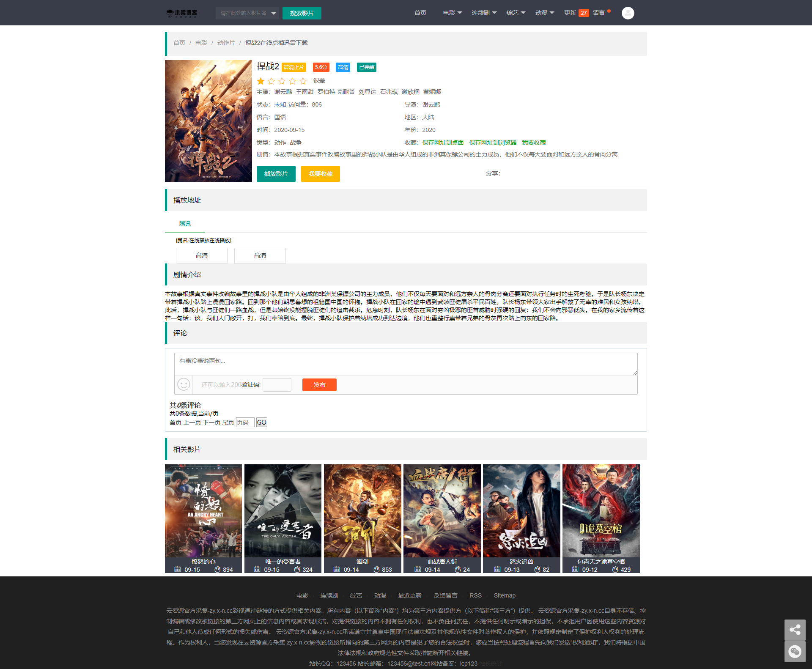Open actor 王雨甜 link
Image resolution: width=812 pixels, height=669 pixels.
click(304, 92)
